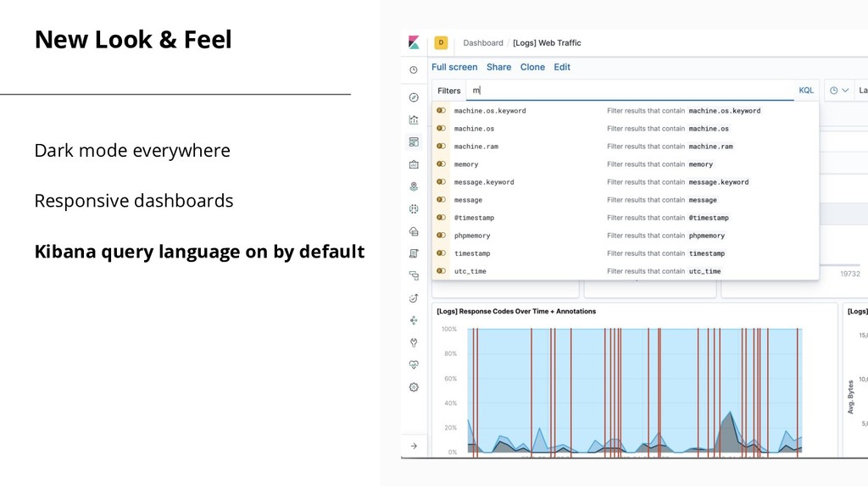Screen dimensions: 868x488
Task: Select memory suggestion
Action: pos(626,164)
